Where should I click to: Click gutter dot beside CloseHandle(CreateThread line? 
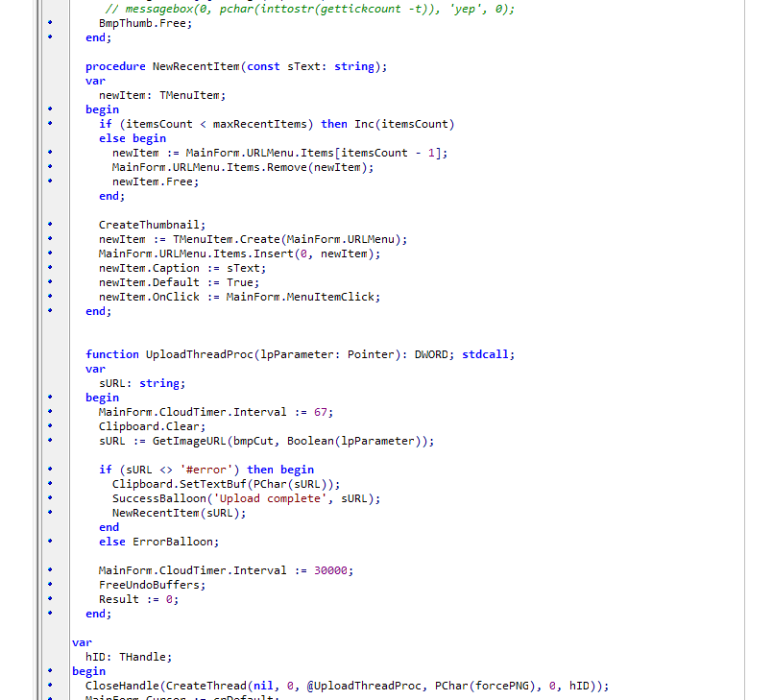coord(50,685)
